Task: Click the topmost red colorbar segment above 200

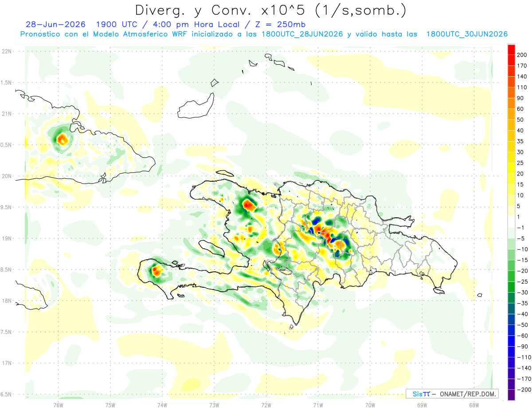Action: pyautogui.click(x=511, y=49)
